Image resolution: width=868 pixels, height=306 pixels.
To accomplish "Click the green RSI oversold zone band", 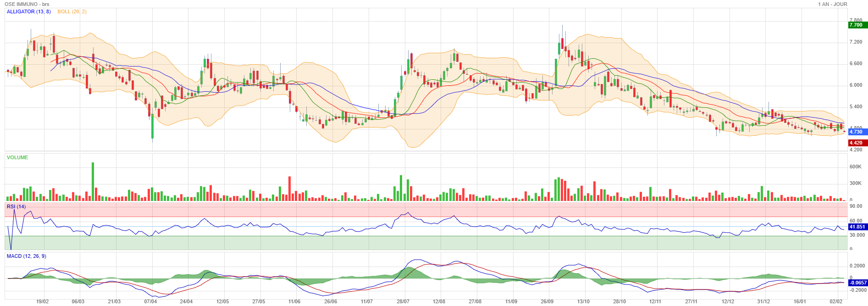I will click(413, 243).
